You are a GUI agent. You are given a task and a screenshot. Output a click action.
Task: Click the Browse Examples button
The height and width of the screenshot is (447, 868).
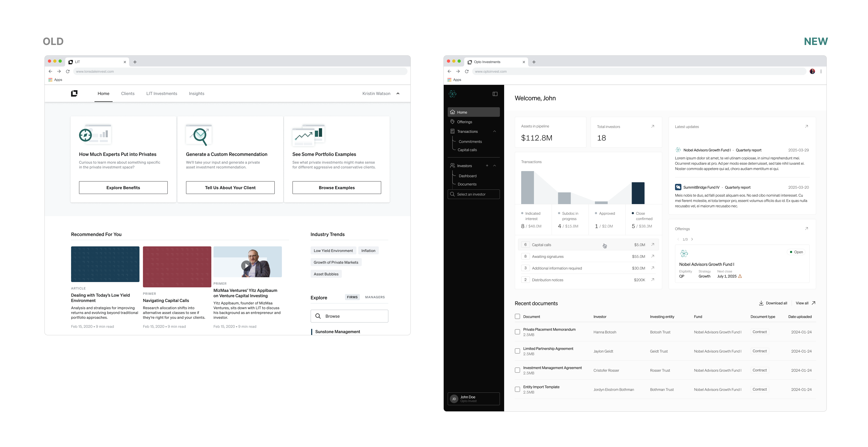(x=337, y=187)
